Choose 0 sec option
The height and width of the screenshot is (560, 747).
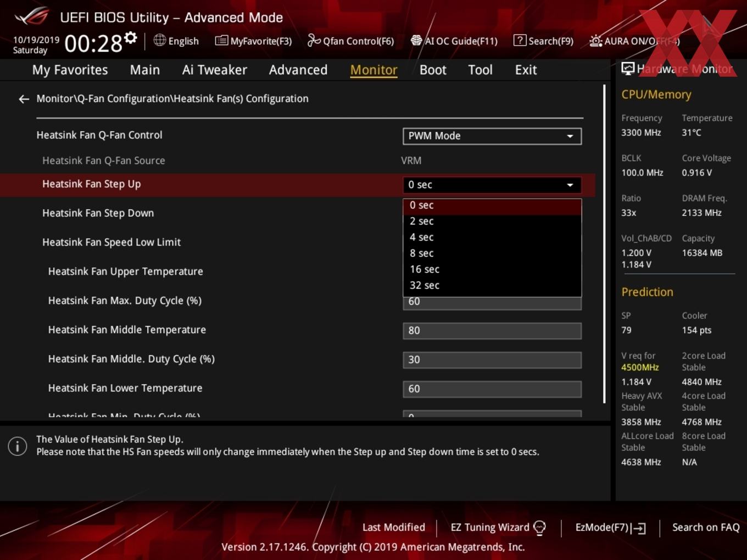[x=492, y=205]
